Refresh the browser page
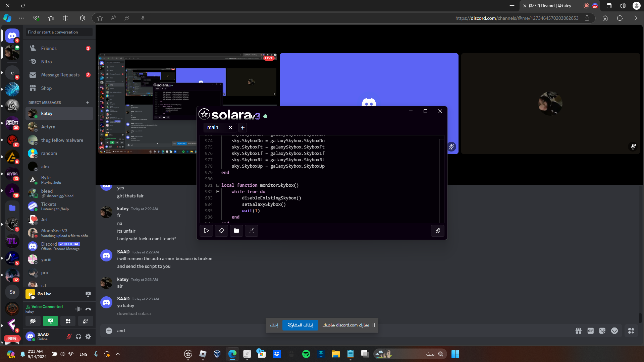The image size is (644, 362). pos(620,18)
